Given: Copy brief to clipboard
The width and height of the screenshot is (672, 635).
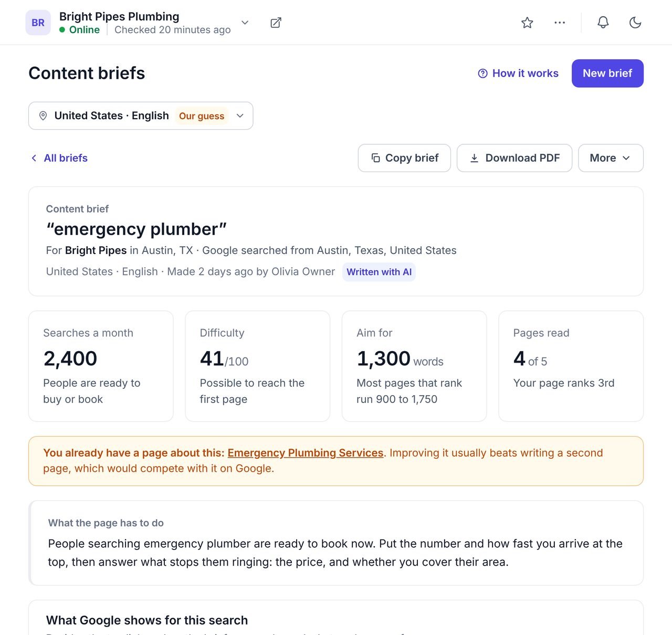Looking at the screenshot, I should click(404, 158).
